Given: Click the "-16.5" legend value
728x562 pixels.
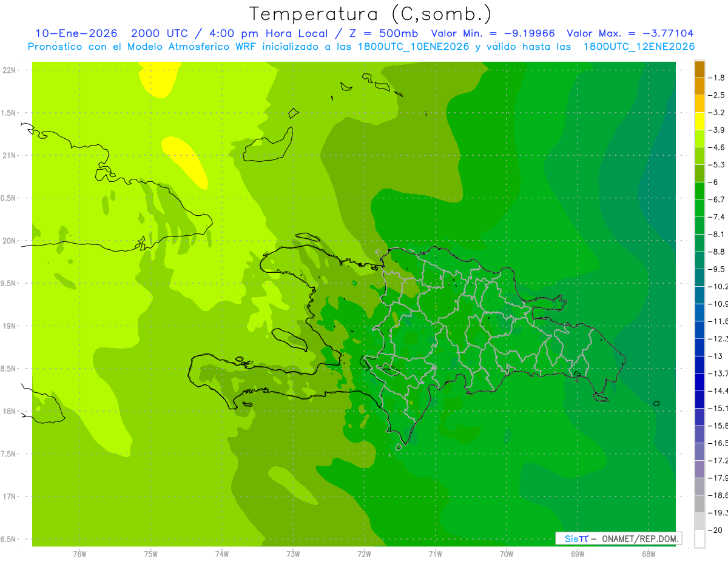Looking at the screenshot, I should pyautogui.click(x=718, y=443).
